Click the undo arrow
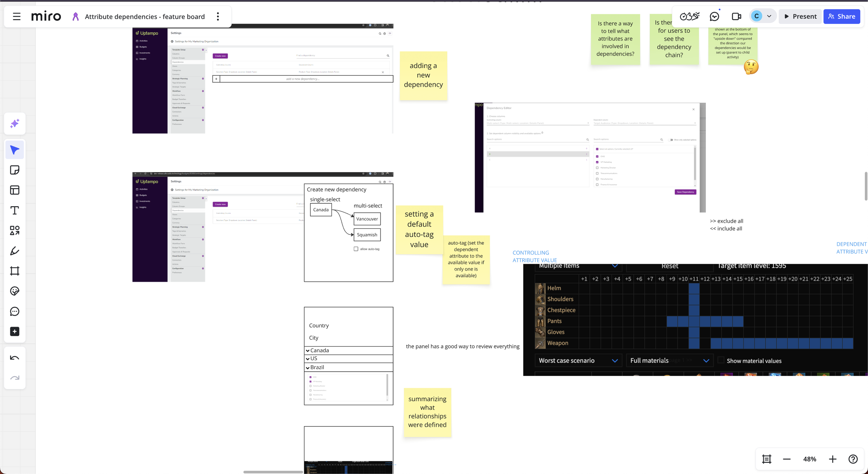This screenshot has height=474, width=868. (15, 358)
